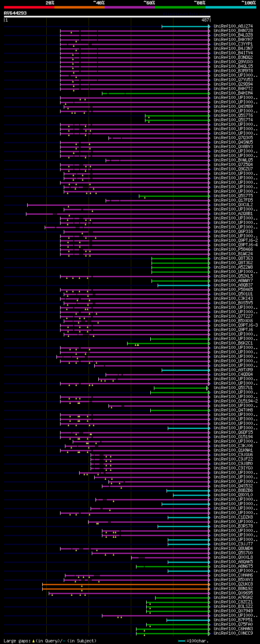Click UniRef100_P58465 label

tap(233, 290)
